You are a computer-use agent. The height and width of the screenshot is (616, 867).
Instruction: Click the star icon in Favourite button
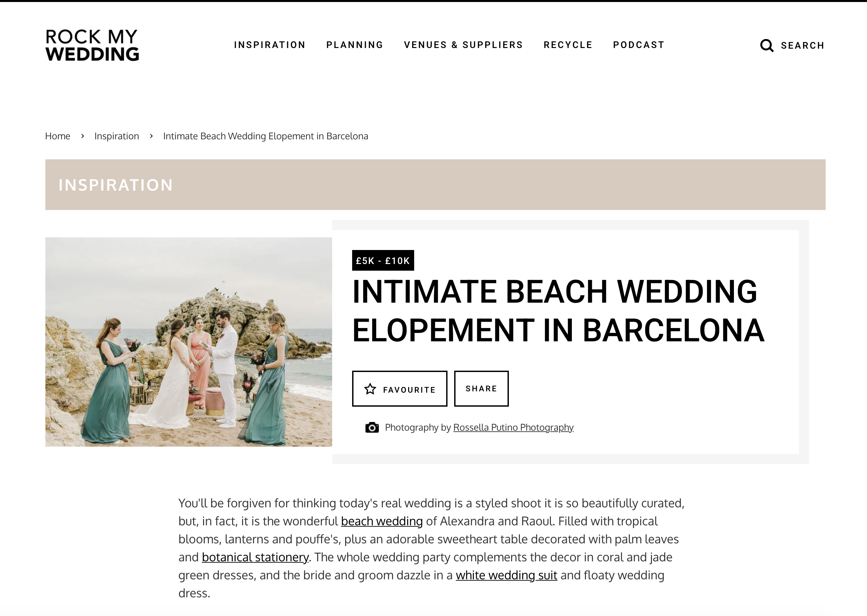point(370,389)
